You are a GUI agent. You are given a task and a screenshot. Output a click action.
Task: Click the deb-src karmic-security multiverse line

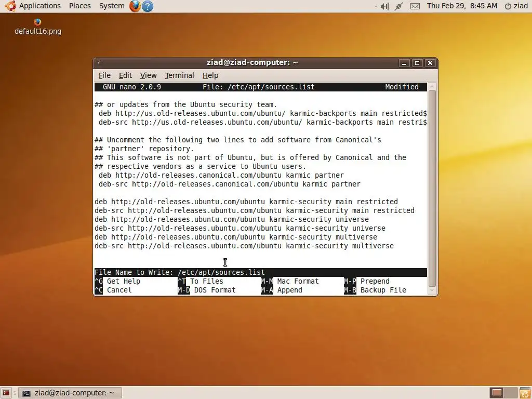click(244, 246)
